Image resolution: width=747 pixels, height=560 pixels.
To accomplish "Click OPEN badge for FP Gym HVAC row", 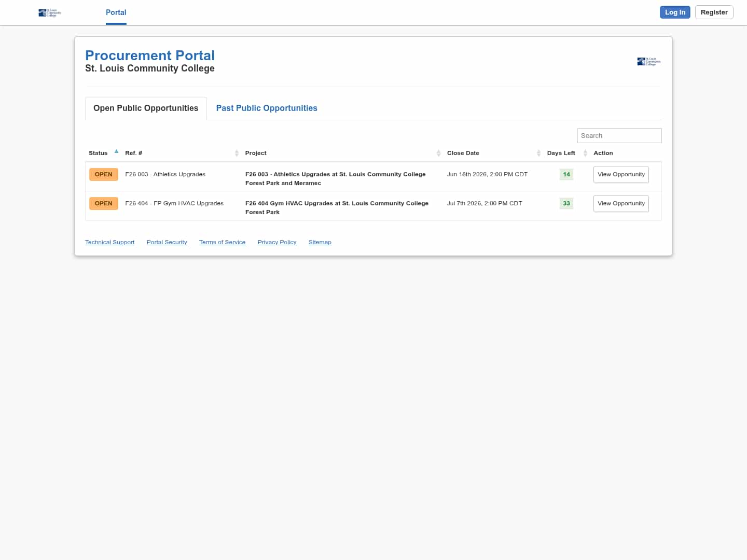I will 104,204.
